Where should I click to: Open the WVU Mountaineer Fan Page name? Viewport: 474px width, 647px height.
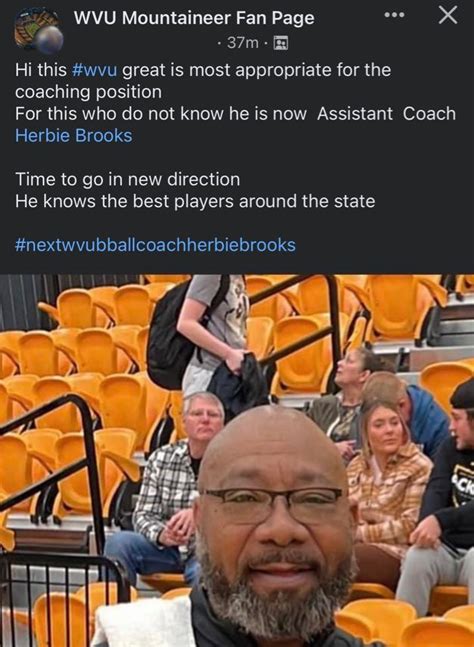coord(194,18)
